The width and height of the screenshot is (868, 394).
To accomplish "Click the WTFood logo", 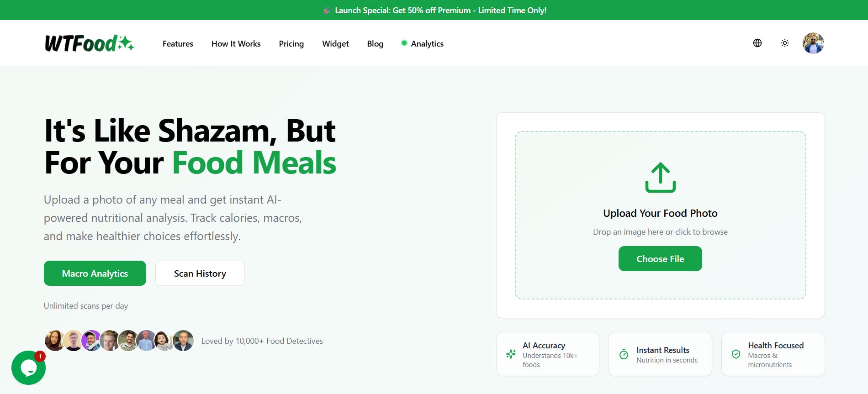I will pos(90,43).
